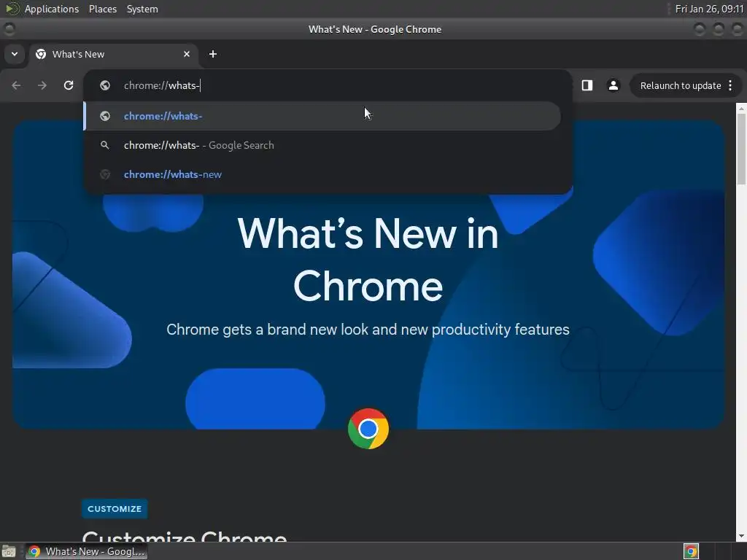The width and height of the screenshot is (747, 560).
Task: Click the globe icon in address bar
Action: 105,85
